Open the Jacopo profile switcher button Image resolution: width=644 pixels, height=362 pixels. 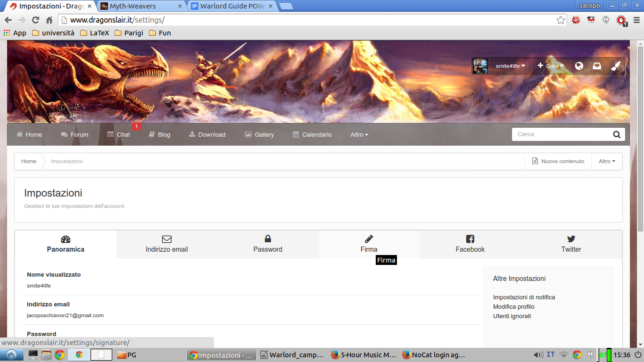coord(590,5)
